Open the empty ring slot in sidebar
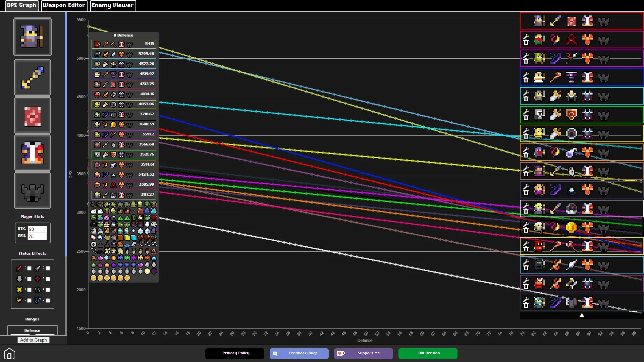The image size is (644, 362). (33, 191)
